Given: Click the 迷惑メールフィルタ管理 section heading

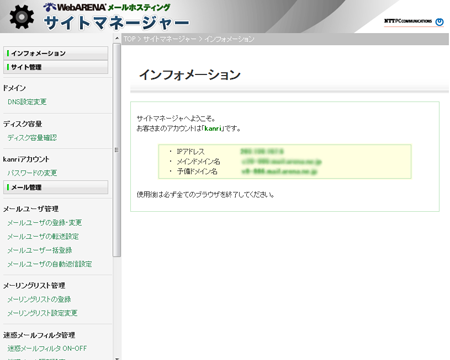Looking at the screenshot, I should [39, 335].
